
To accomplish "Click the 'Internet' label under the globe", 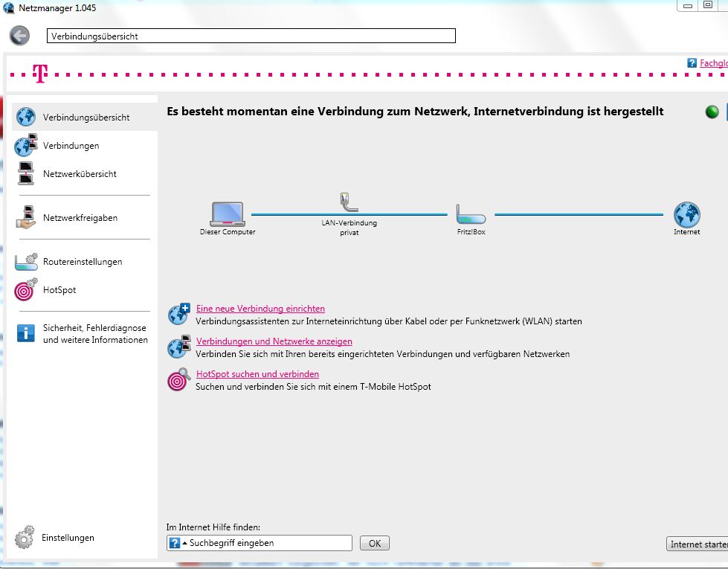I will [686, 232].
